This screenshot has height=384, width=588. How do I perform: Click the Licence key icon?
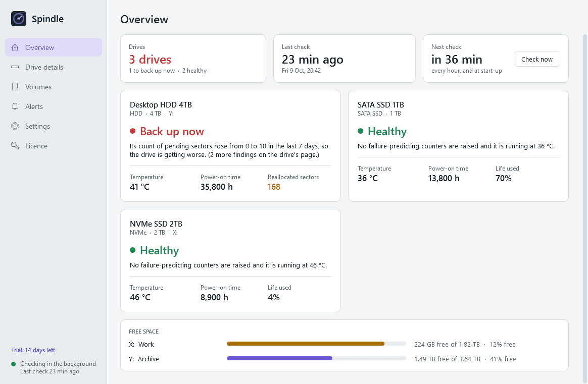pos(15,146)
